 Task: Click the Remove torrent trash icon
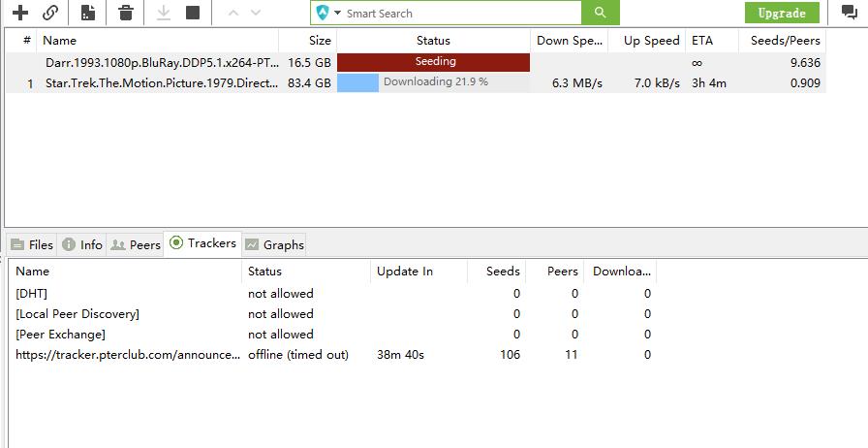coord(126,13)
